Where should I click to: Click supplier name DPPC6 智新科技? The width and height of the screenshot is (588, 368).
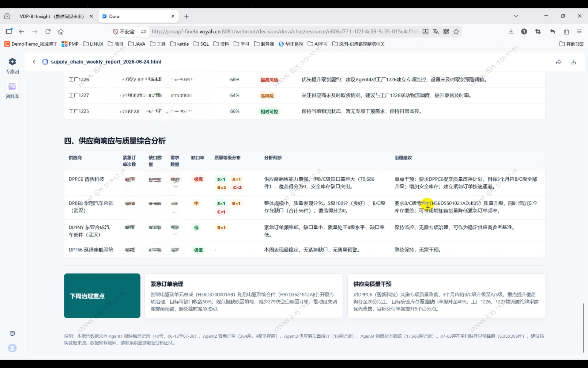86,179
